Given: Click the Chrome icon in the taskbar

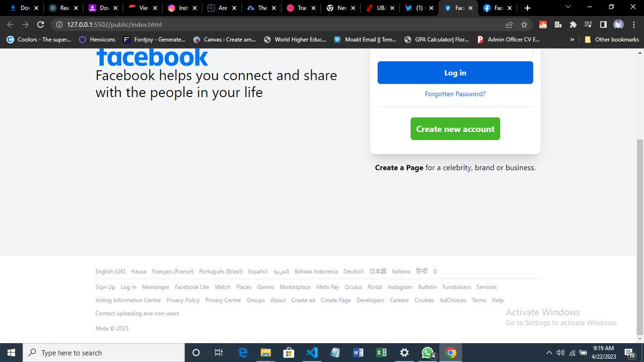Looking at the screenshot, I should 451,352.
